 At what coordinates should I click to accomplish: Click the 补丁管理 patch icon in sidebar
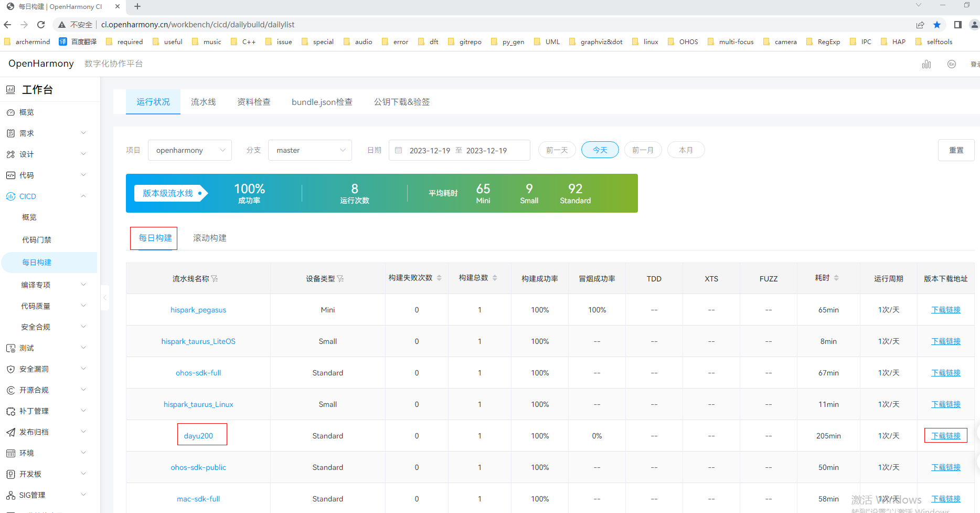pos(10,411)
